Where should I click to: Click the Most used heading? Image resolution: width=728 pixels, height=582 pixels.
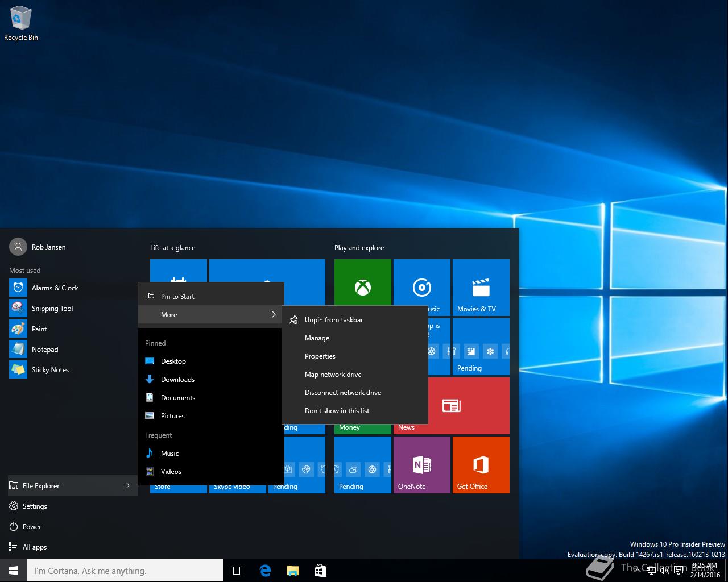[24, 270]
